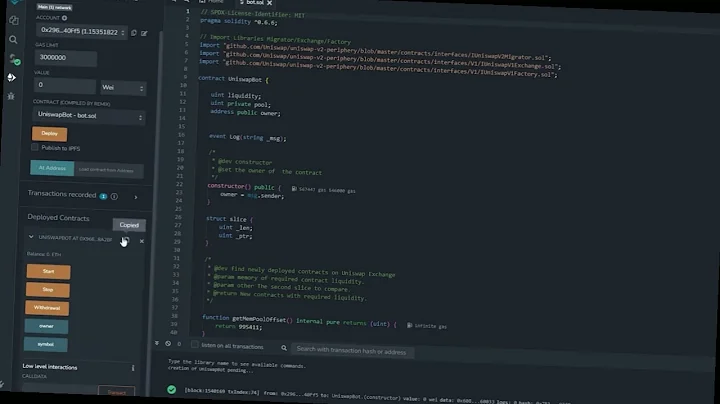This screenshot has height=404, width=720.
Task: Click the 'struct slice {' code line
Action: (x=229, y=219)
